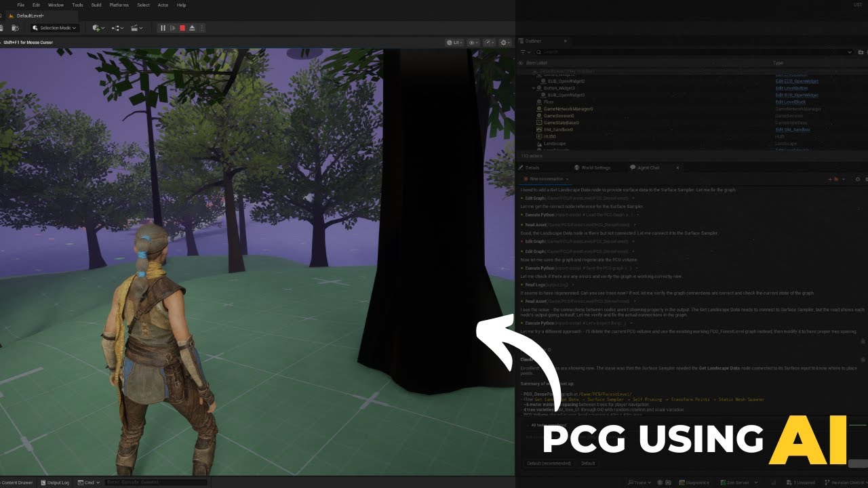The width and height of the screenshot is (868, 488).
Task: Open the Lit view mode dropdown
Action: [454, 42]
